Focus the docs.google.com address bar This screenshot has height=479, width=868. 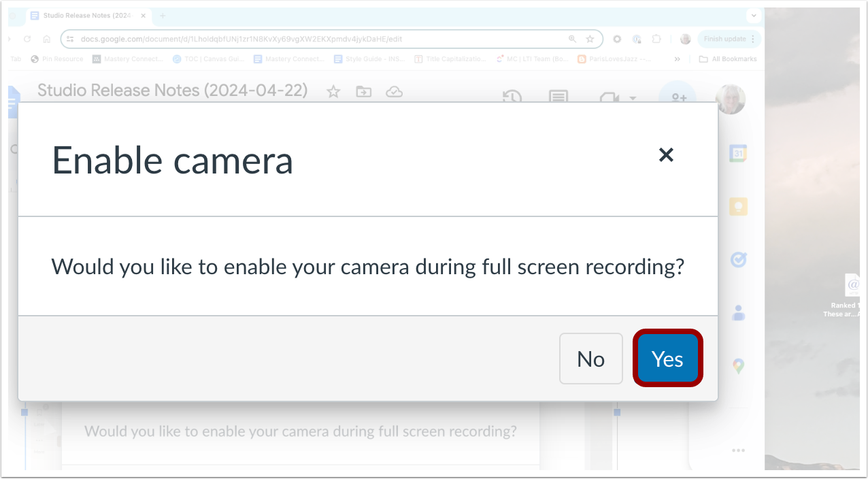click(x=320, y=39)
